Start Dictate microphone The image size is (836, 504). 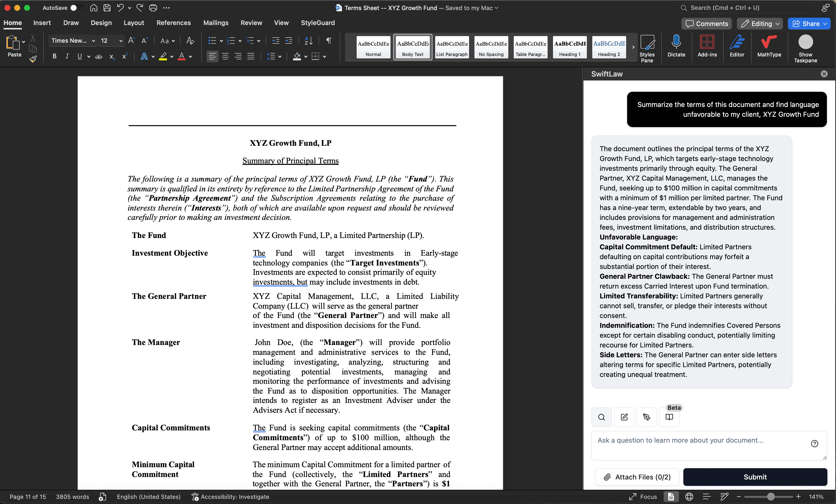tap(676, 46)
